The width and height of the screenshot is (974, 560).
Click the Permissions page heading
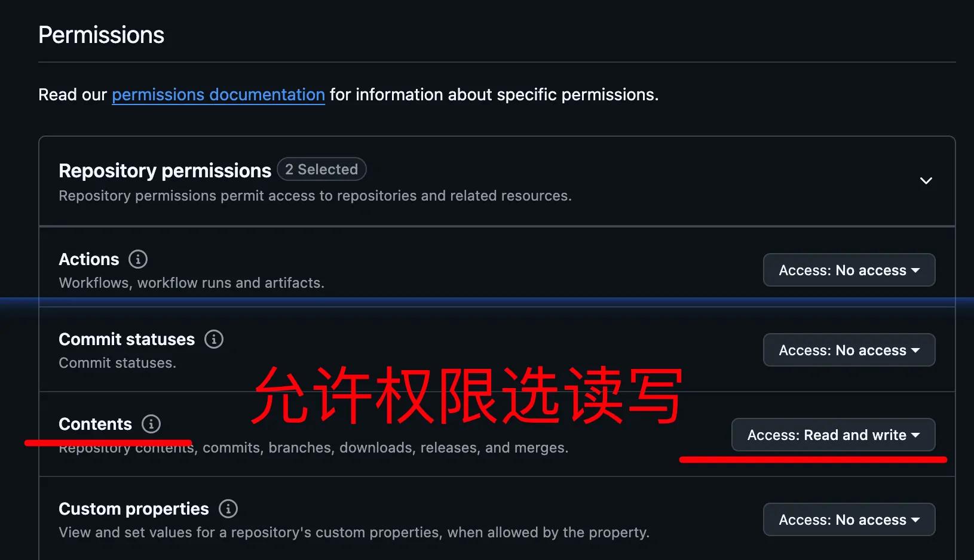tap(101, 35)
